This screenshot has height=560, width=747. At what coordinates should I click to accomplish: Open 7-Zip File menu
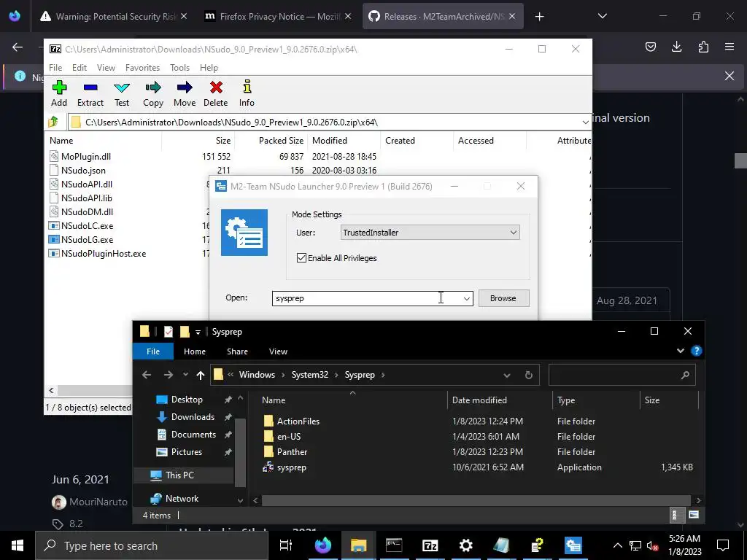[x=55, y=68]
